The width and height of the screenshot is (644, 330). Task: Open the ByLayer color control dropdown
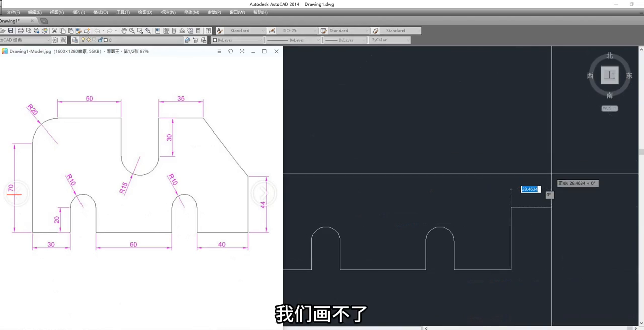click(x=237, y=40)
